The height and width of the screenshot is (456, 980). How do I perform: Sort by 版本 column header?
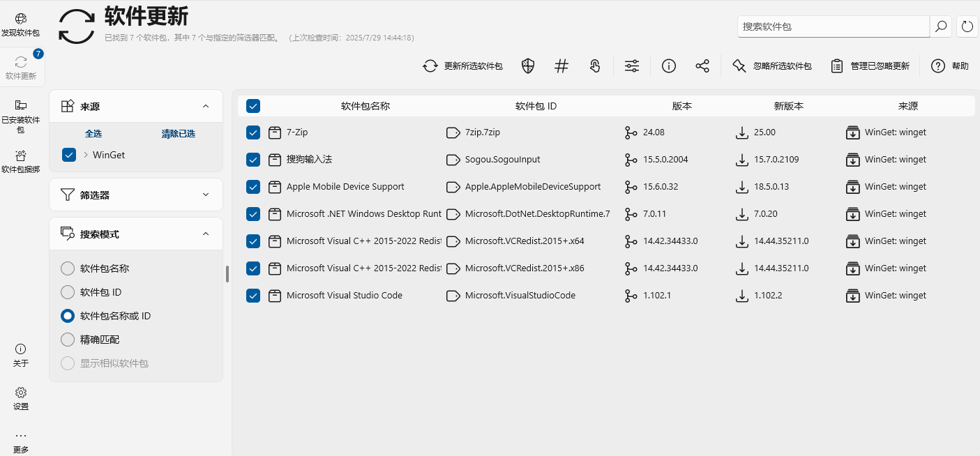coord(682,106)
